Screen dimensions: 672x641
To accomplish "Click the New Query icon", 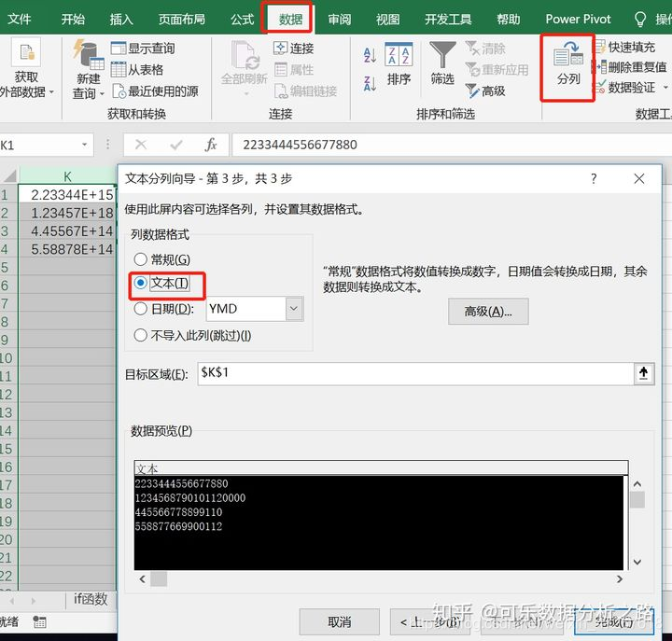I will click(89, 54).
